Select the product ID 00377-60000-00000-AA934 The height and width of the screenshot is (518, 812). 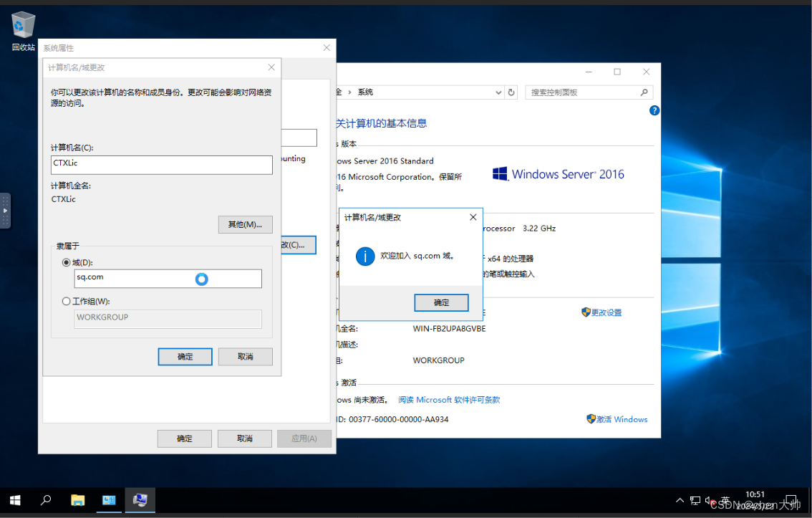coord(398,419)
